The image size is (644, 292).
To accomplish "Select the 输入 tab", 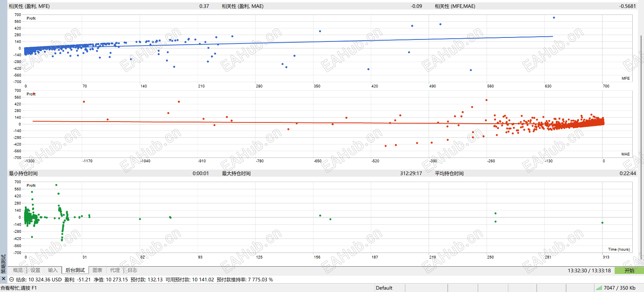I will (x=53, y=270).
